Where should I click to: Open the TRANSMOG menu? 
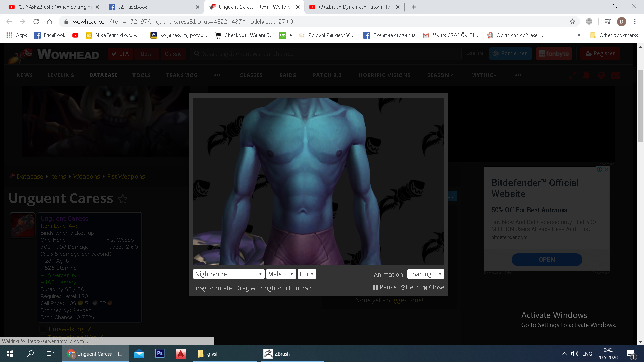(x=181, y=75)
